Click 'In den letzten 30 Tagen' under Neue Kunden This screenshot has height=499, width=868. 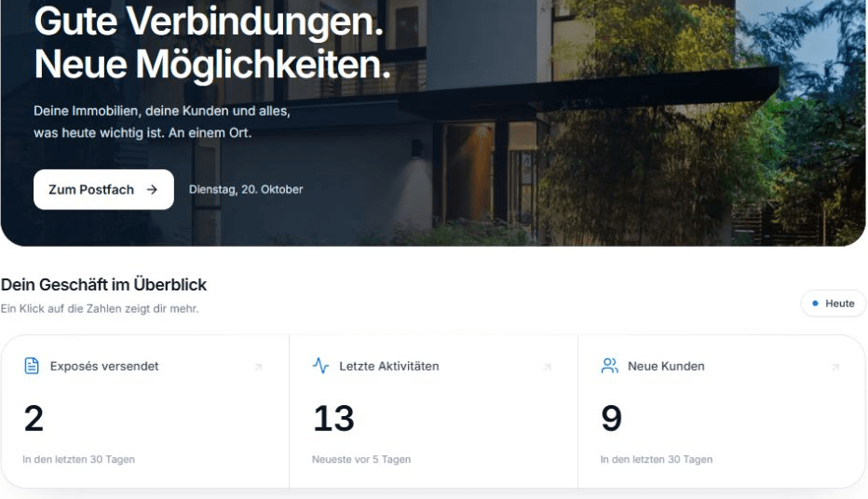tap(657, 459)
